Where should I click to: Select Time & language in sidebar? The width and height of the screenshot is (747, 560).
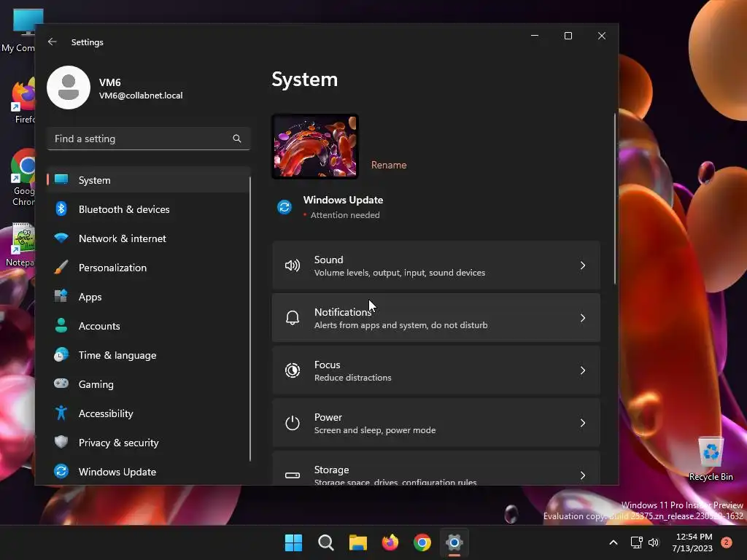(x=149, y=355)
